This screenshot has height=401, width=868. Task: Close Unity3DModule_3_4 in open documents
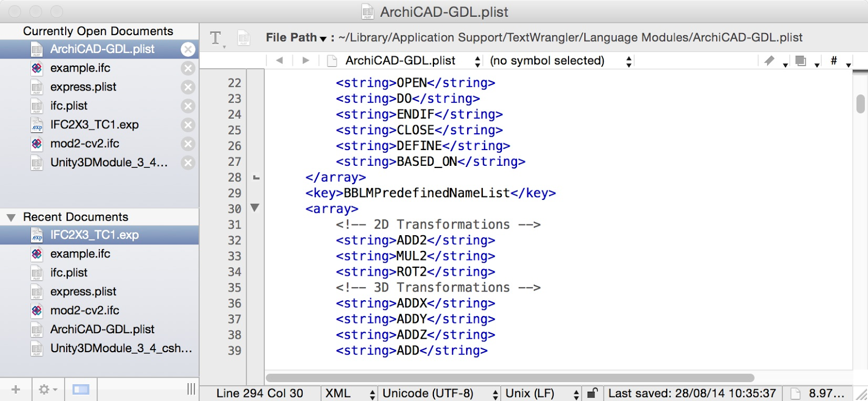[188, 163]
